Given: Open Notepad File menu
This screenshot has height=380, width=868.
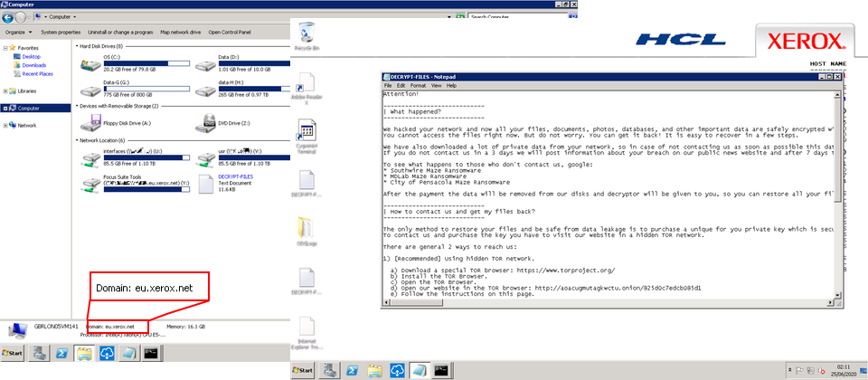Looking at the screenshot, I should (388, 86).
